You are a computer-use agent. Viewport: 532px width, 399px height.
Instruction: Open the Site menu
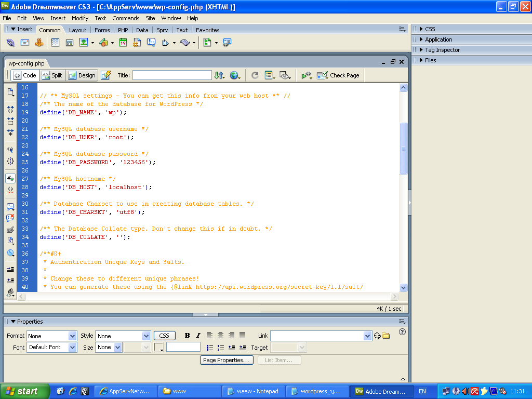150,18
